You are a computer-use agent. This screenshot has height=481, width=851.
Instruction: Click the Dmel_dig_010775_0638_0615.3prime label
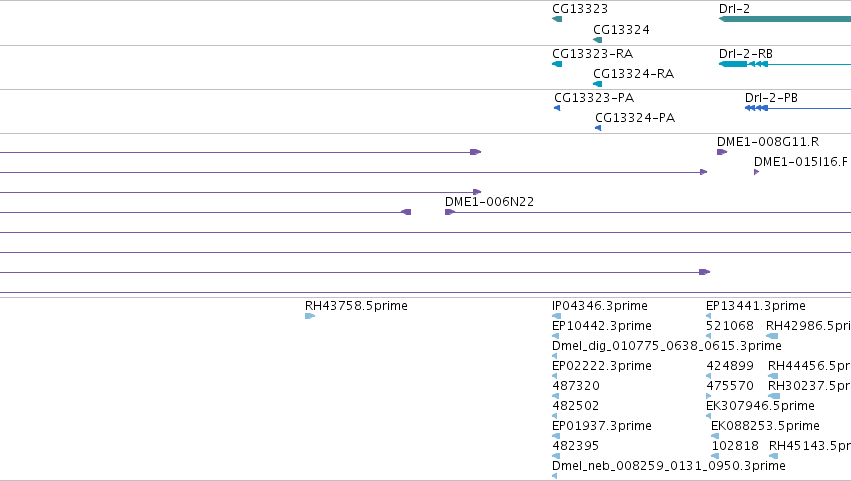[x=666, y=346]
